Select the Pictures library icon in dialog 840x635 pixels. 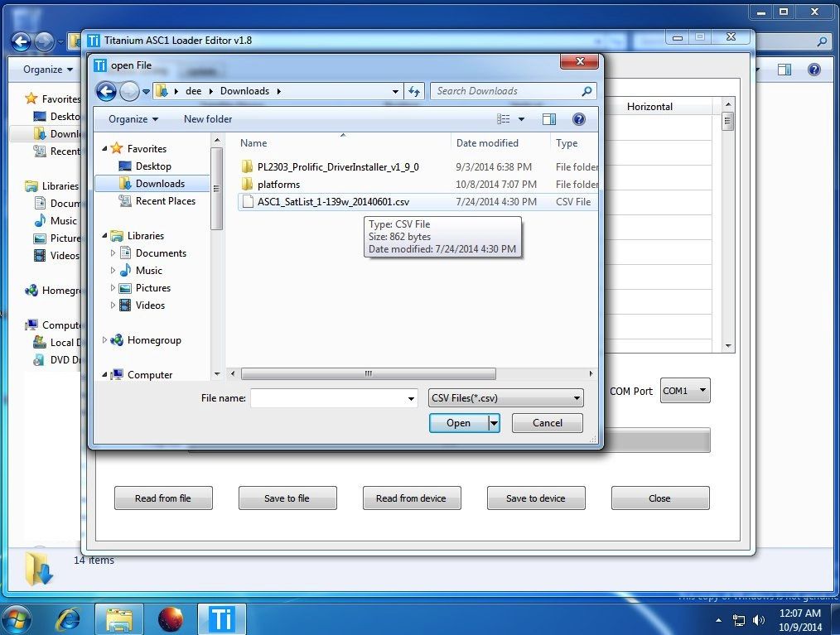click(125, 288)
